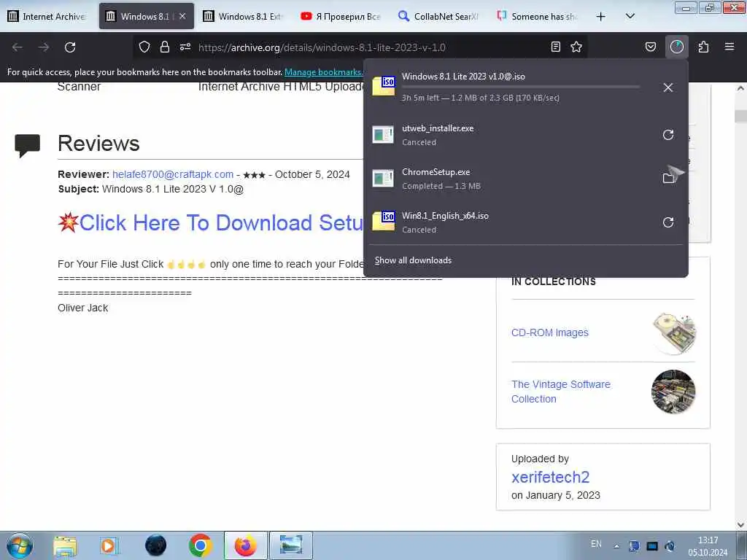Switch to the Someone has sh tab
The image size is (747, 560).
point(536,16)
